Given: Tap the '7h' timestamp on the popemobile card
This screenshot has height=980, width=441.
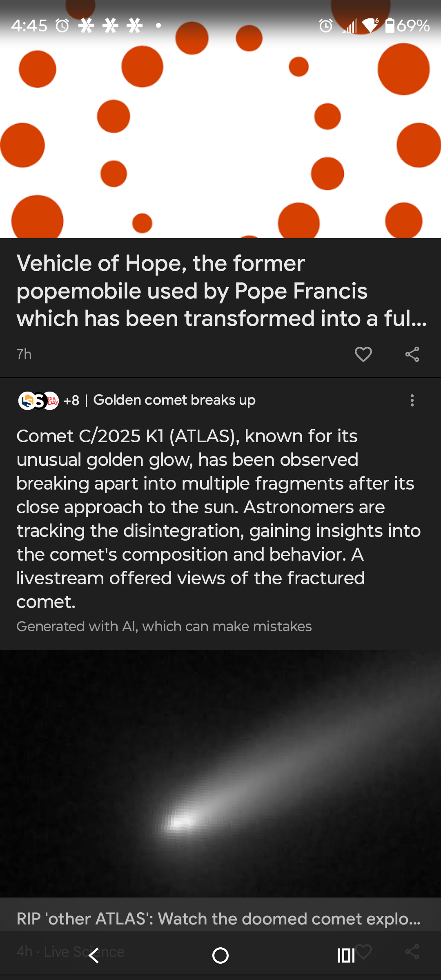Looking at the screenshot, I should point(23,354).
